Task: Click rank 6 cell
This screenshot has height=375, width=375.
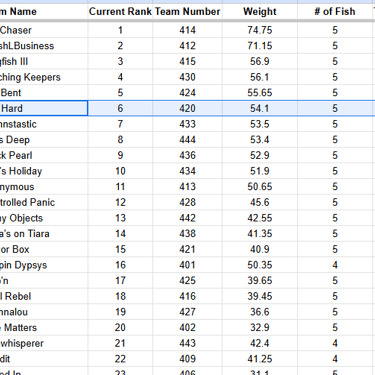Action: point(120,108)
